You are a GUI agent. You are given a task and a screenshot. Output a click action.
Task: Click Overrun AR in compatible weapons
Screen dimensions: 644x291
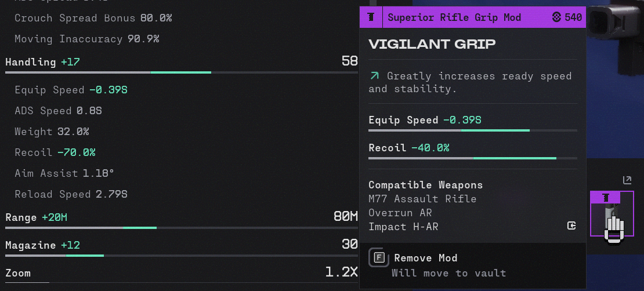pyautogui.click(x=400, y=213)
